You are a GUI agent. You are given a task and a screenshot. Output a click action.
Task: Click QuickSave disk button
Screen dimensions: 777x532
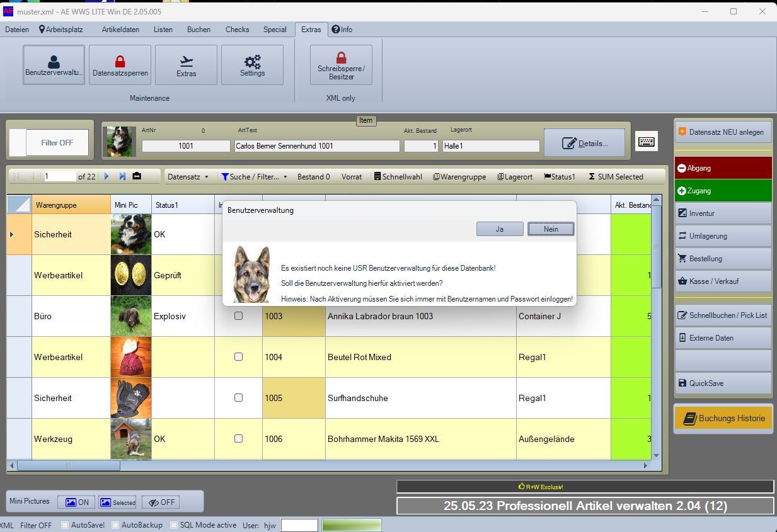pos(723,383)
